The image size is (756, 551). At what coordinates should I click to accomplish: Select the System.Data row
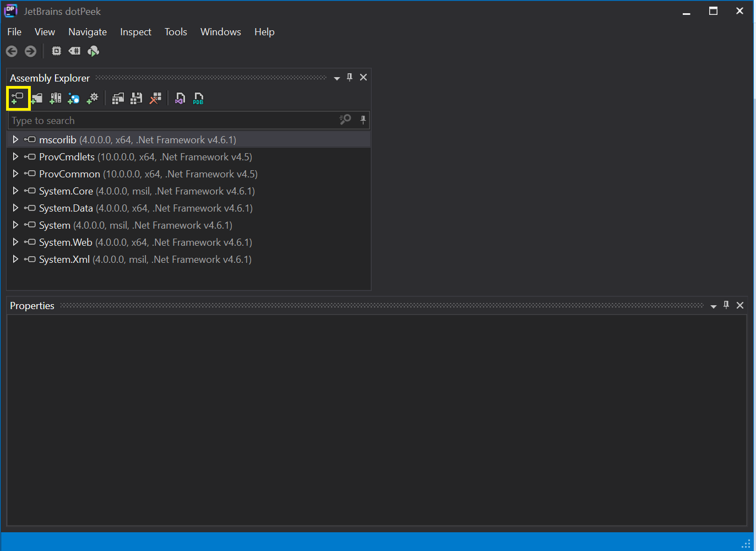pyautogui.click(x=189, y=208)
